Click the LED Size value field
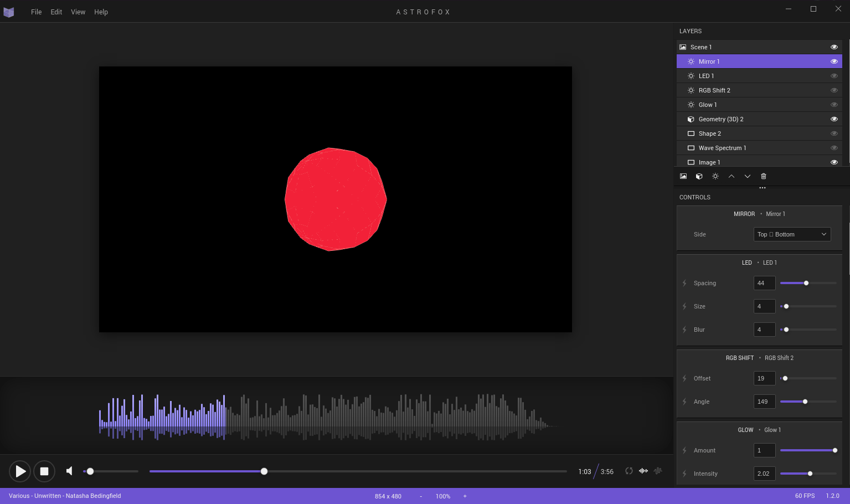 tap(765, 306)
